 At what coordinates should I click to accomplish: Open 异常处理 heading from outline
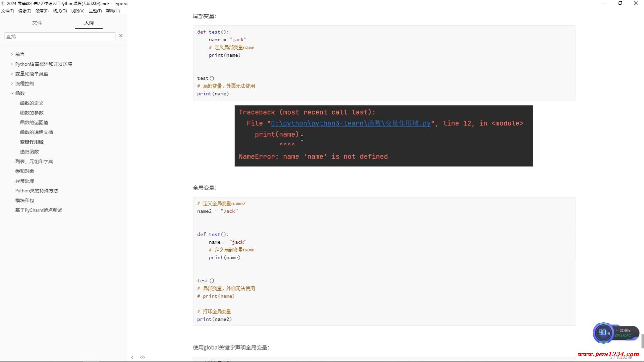click(25, 181)
